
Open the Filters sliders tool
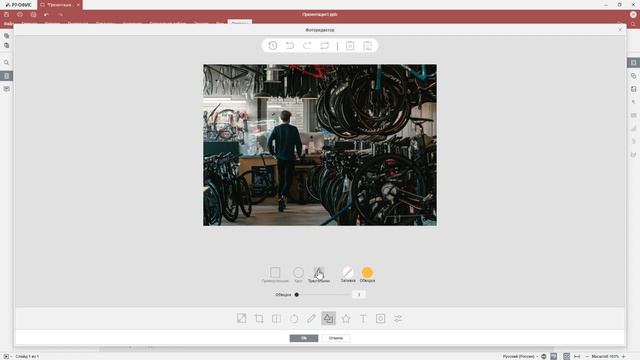coord(398,318)
